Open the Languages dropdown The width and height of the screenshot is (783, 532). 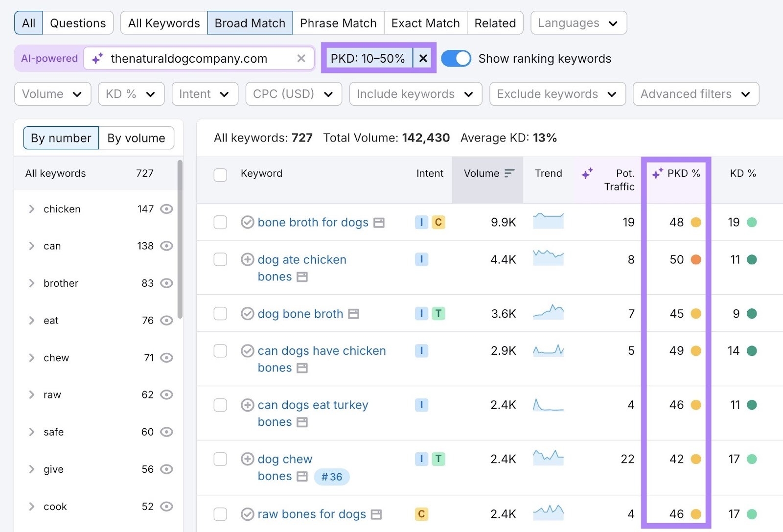click(578, 23)
